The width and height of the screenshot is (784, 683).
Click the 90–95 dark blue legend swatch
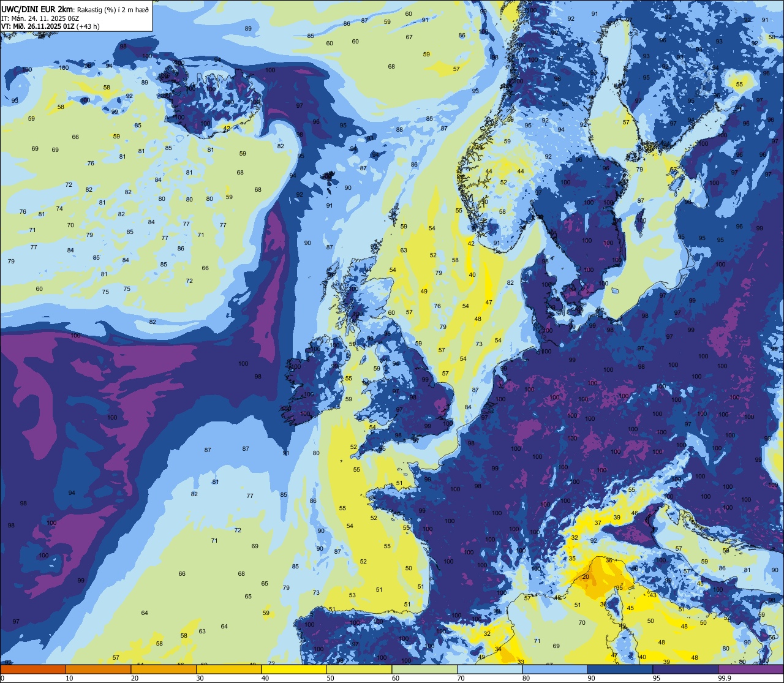[620, 669]
